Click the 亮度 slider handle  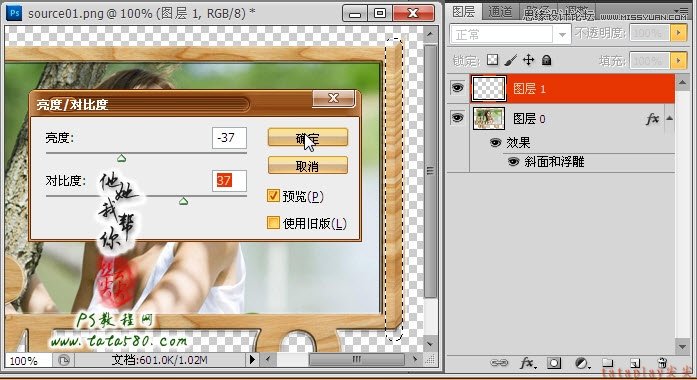click(121, 158)
